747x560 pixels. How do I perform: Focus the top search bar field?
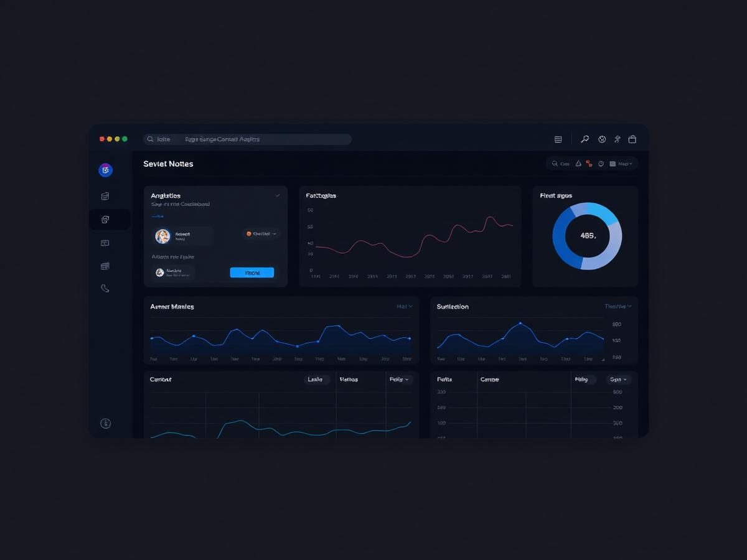tap(247, 139)
